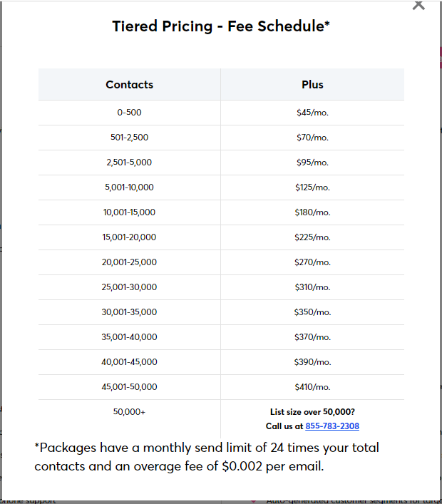Select the 40,001-45,000 contacts tier
The height and width of the screenshot is (504, 442).
pos(129,362)
